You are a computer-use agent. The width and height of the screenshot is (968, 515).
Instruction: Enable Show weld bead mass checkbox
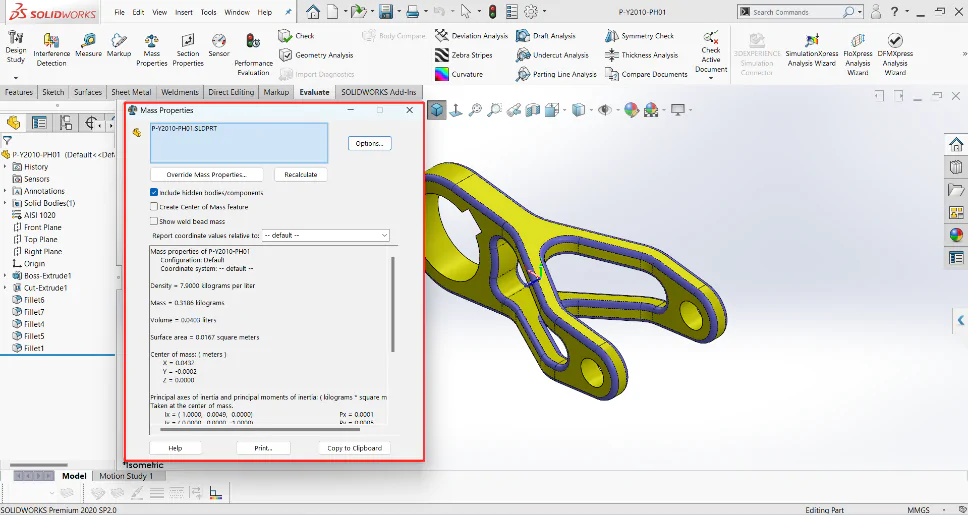coord(154,221)
